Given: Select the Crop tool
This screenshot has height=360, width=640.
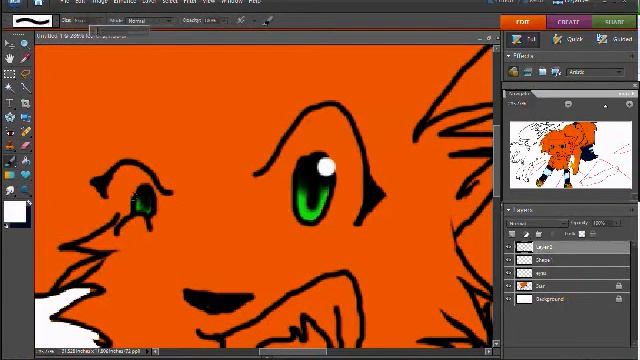Looking at the screenshot, I should click(25, 103).
